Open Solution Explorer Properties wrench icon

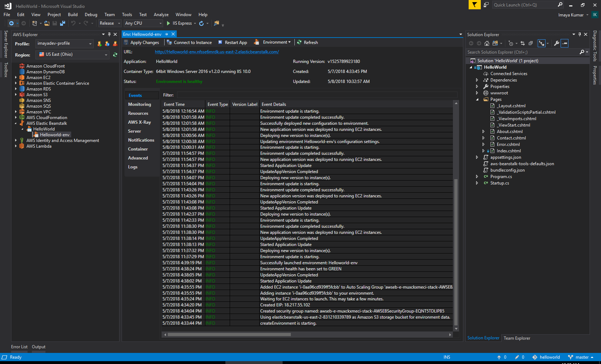tap(557, 43)
